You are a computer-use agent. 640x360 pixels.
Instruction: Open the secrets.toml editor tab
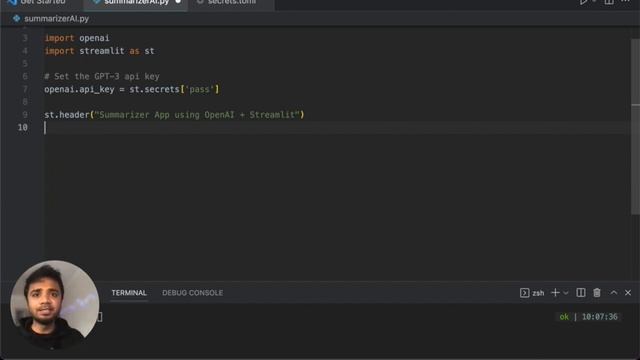231,3
